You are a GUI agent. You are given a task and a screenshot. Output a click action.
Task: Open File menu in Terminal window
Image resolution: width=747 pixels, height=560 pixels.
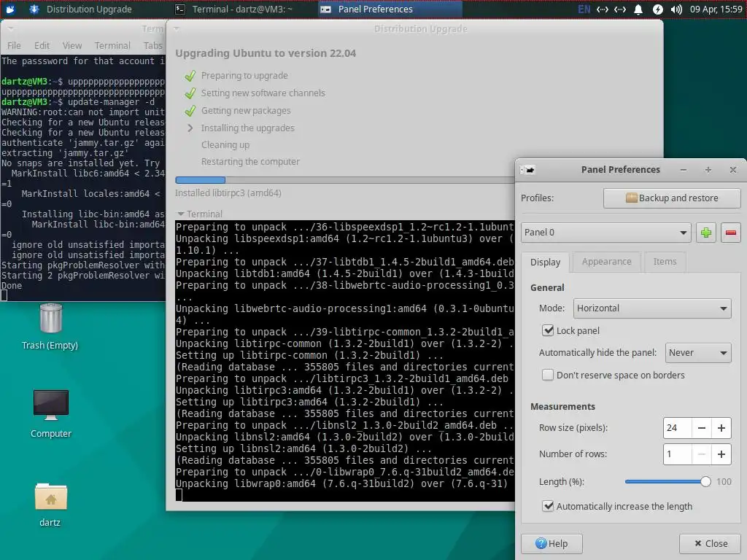pyautogui.click(x=14, y=45)
